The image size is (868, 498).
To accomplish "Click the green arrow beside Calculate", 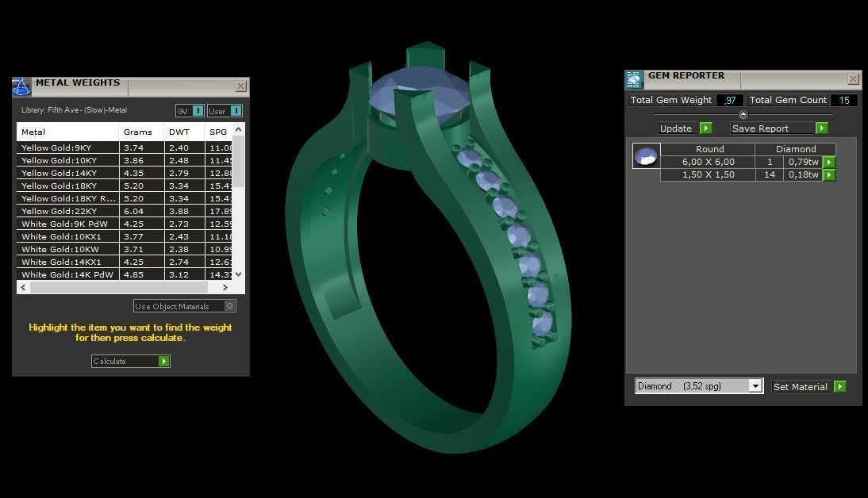I will coord(164,361).
